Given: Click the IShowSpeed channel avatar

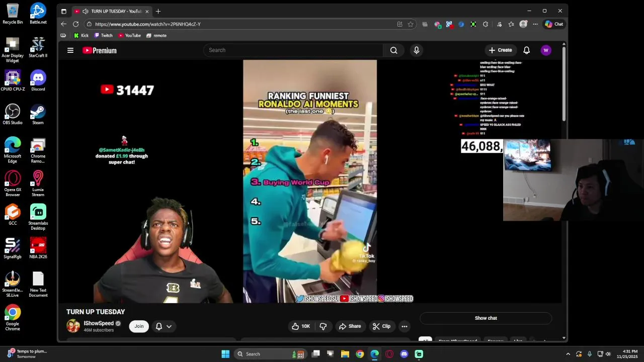Looking at the screenshot, I should [x=73, y=326].
